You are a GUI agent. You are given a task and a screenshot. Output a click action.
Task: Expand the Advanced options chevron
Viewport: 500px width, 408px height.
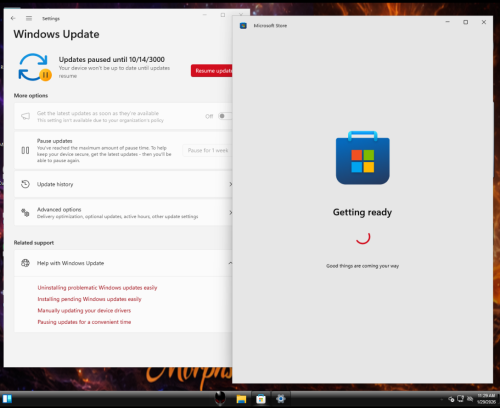coord(230,213)
